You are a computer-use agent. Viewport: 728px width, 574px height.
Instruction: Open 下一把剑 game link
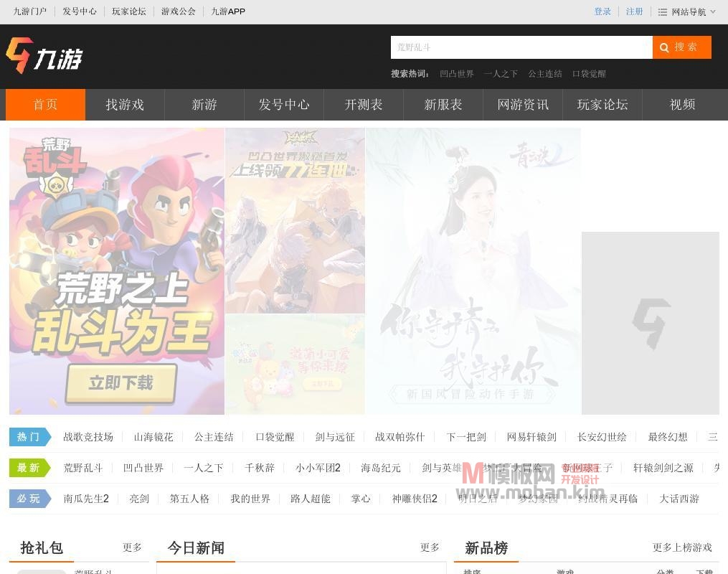coord(466,437)
